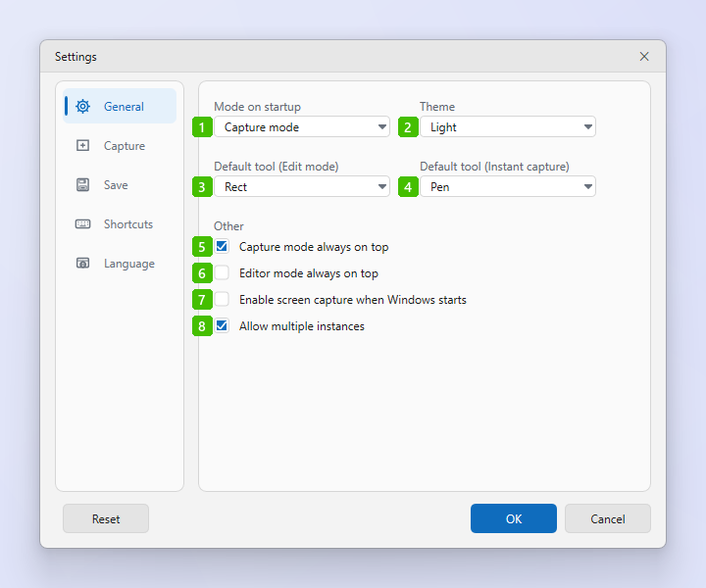
Task: Open Default tool (Edit mode) dropdown
Action: [x=302, y=186]
